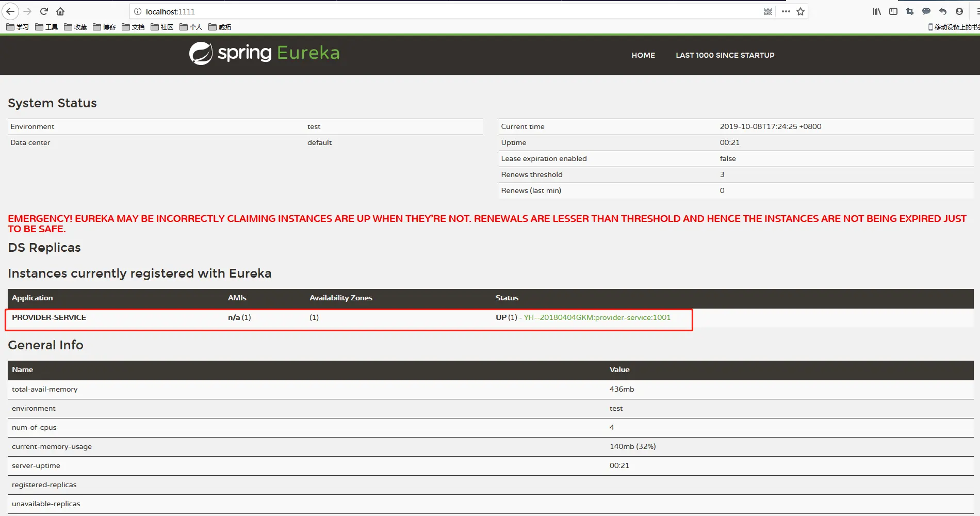Open the 博客 bookmarks folder
Image resolution: width=980 pixels, height=516 pixels.
104,27
